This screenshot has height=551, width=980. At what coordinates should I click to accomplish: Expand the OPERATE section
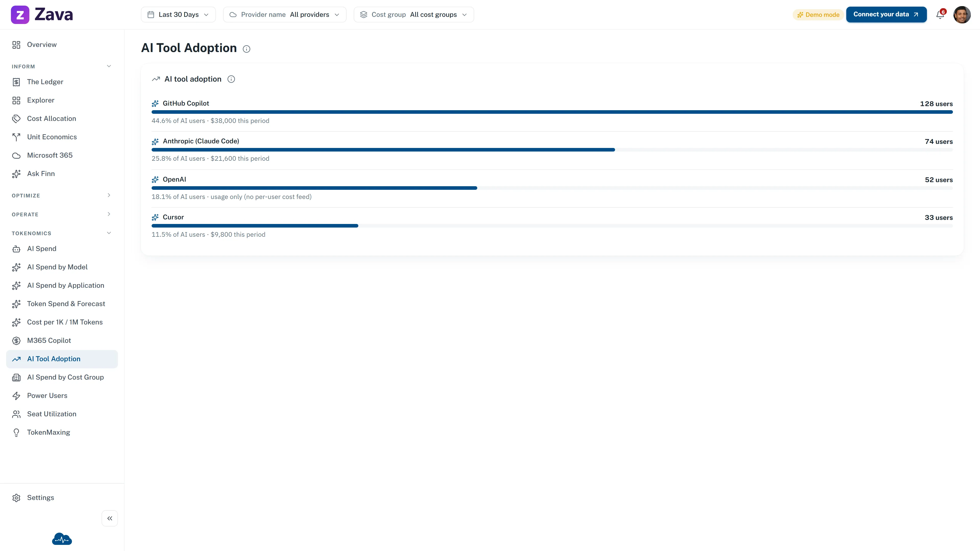(109, 214)
